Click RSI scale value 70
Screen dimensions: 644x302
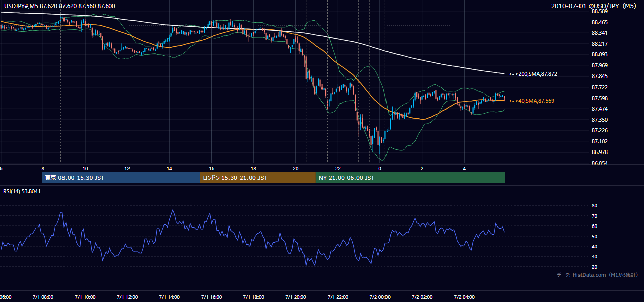(x=594, y=216)
